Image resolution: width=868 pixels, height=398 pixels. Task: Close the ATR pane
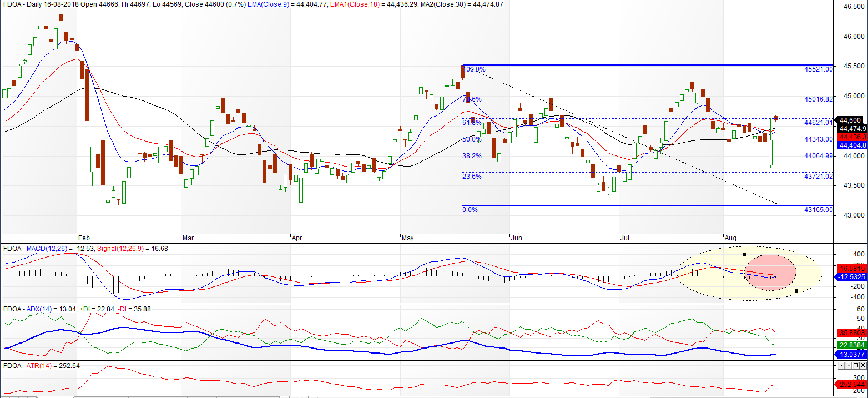[x=863, y=365]
